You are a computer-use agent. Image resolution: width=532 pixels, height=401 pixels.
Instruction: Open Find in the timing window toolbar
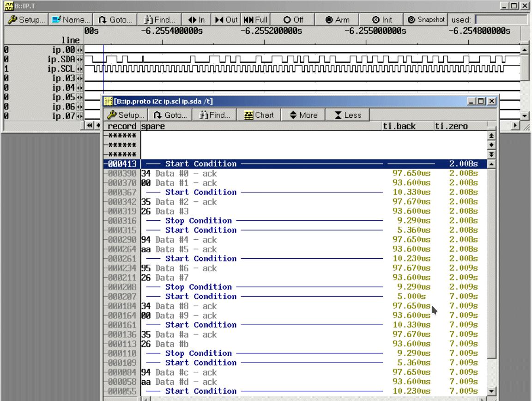[x=160, y=20]
